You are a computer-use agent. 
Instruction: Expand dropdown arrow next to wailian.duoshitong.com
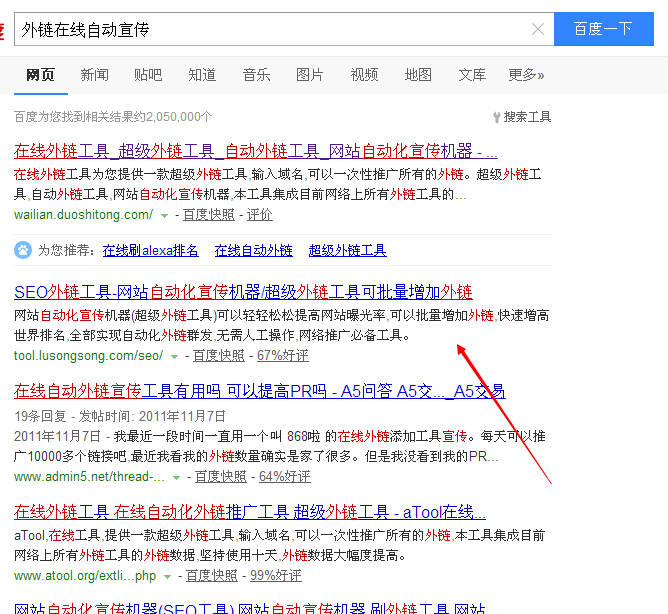click(x=164, y=216)
